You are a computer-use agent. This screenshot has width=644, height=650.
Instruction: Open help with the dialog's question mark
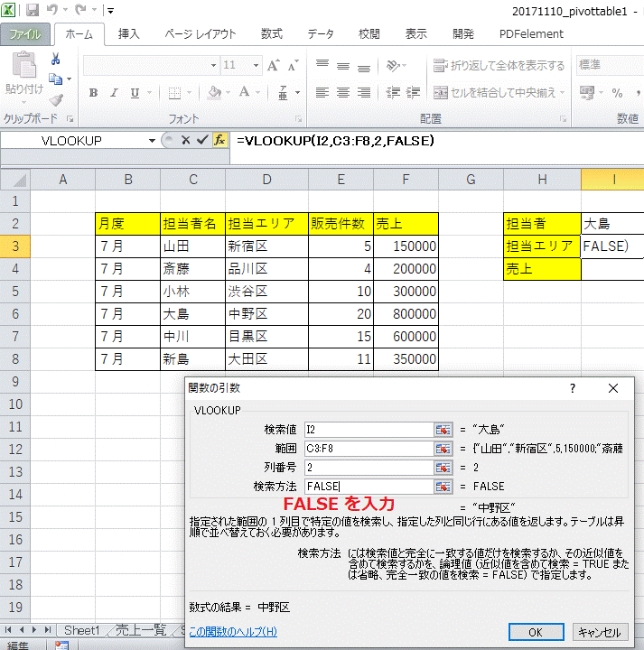(572, 388)
